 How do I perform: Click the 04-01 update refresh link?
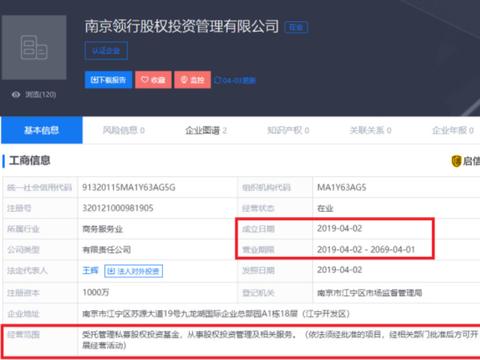pyautogui.click(x=235, y=80)
